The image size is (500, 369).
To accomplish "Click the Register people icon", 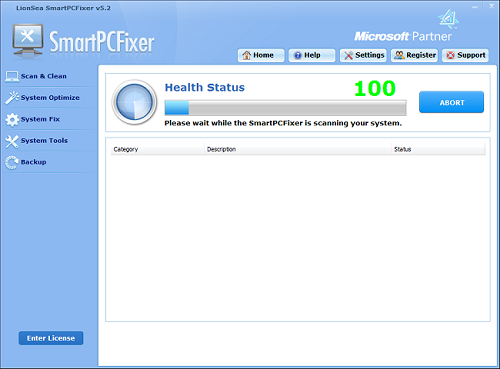I will point(399,55).
